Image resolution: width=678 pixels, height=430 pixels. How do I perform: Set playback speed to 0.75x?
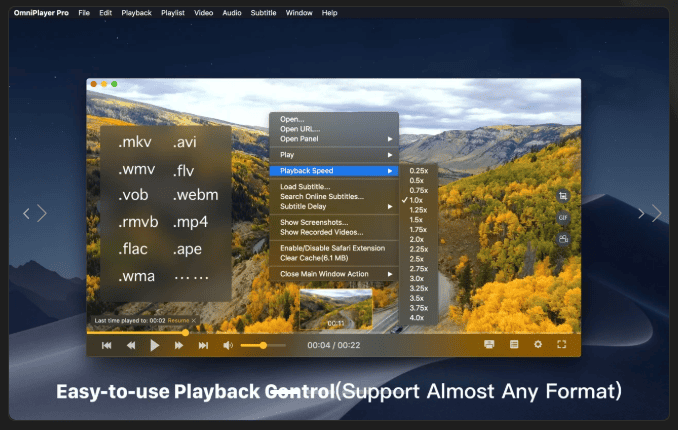pos(418,190)
